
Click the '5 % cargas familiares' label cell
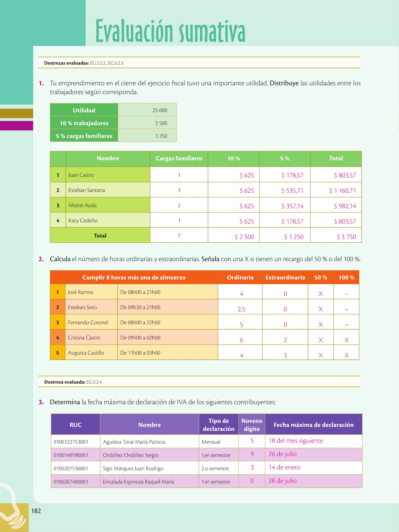[84, 136]
